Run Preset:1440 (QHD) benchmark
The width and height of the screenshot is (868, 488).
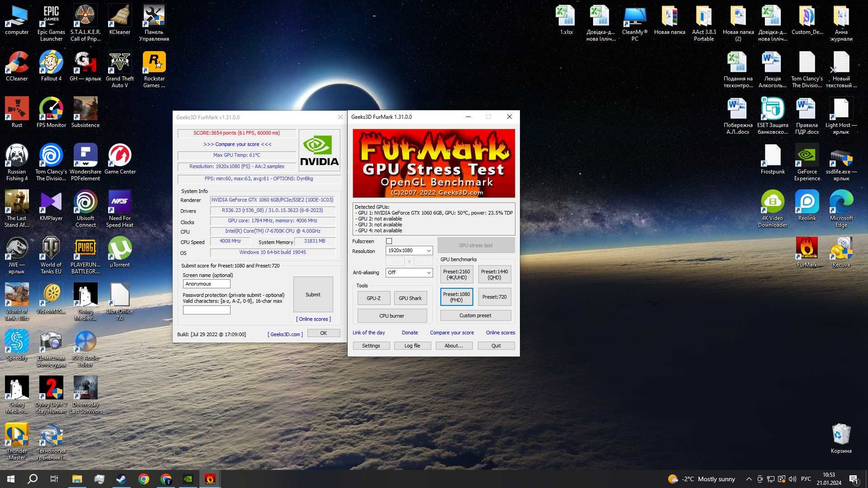pyautogui.click(x=495, y=275)
